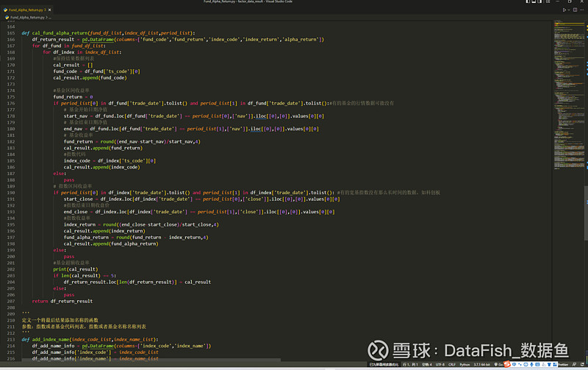Change the CRLF end of line sequence
Screen dimensions: 588x370
pyautogui.click(x=452, y=364)
